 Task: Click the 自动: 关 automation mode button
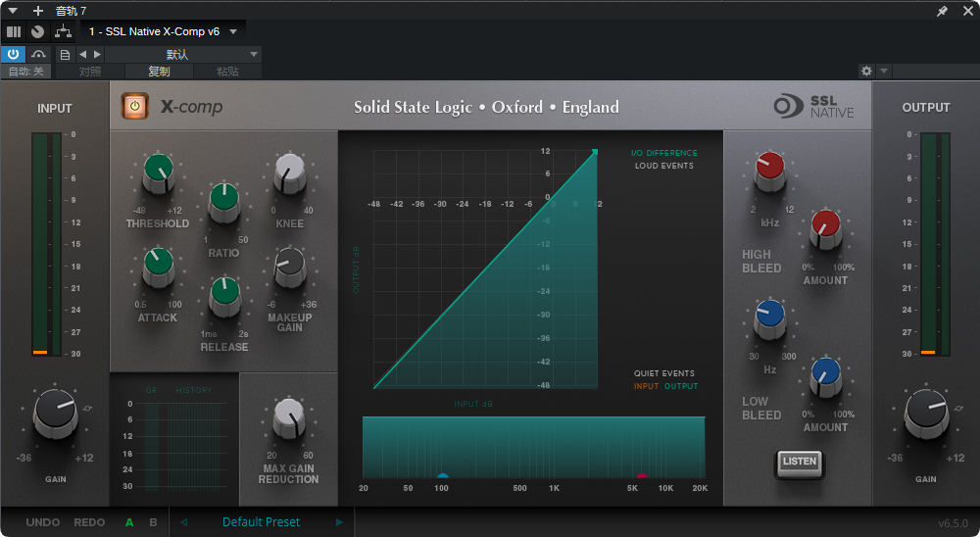pyautogui.click(x=26, y=72)
